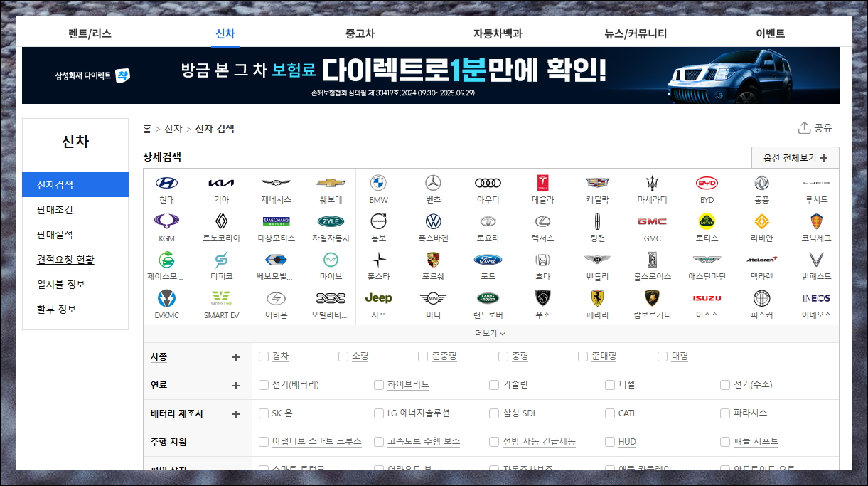Expand brand list with 더보기
The image size is (868, 486).
click(491, 333)
